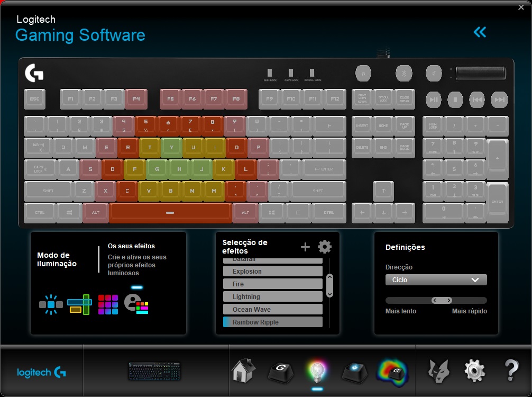Click the Num Lock key on numpad
This screenshot has width=532, height=397.
click(433, 125)
